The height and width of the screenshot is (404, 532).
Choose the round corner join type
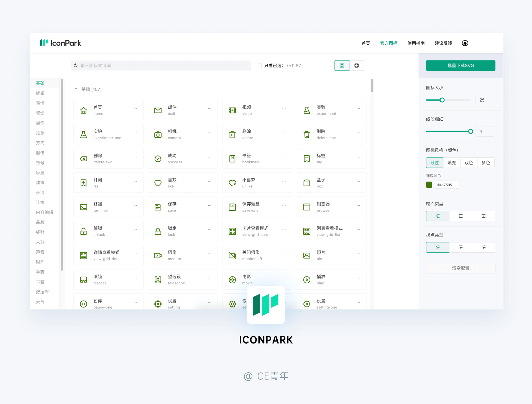[x=438, y=247]
